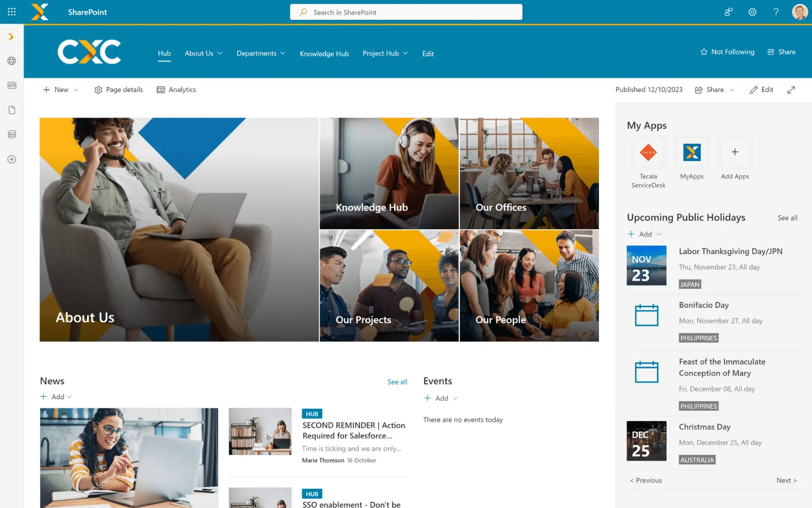Go to Previous holidays page
The height and width of the screenshot is (508, 812).
click(x=646, y=480)
